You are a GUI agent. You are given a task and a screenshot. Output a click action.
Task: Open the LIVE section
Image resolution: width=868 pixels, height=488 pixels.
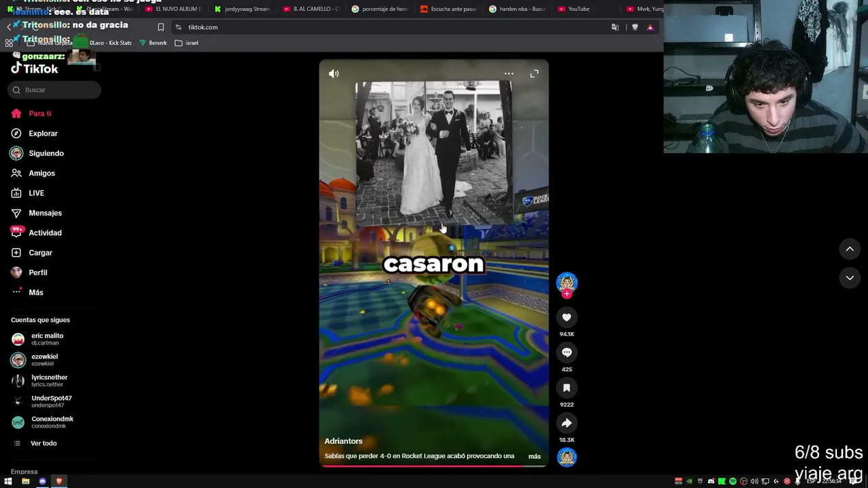click(28, 193)
